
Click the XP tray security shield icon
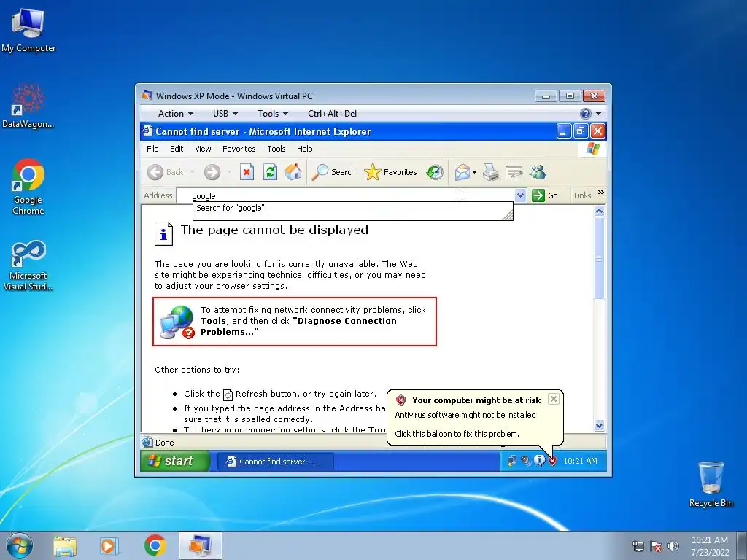click(x=552, y=461)
